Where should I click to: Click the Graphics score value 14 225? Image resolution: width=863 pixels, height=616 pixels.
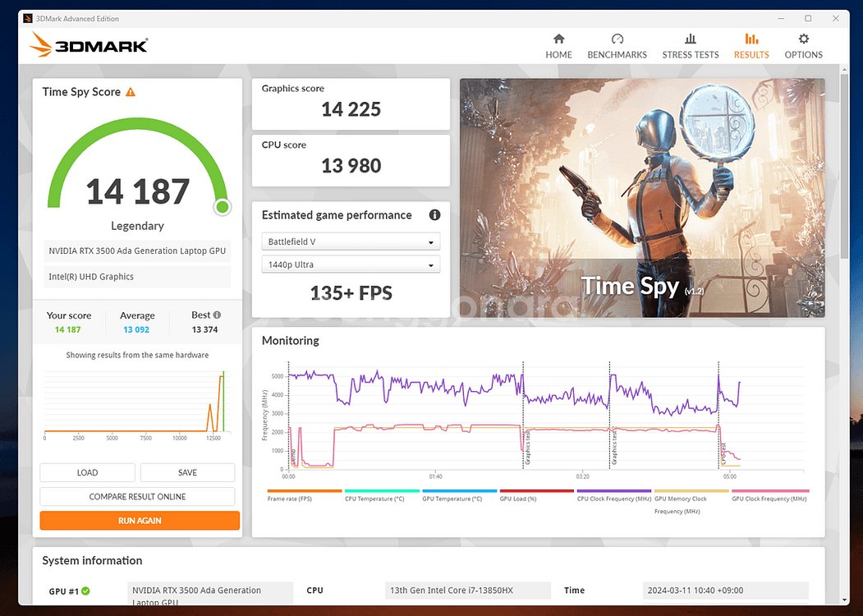(x=351, y=109)
